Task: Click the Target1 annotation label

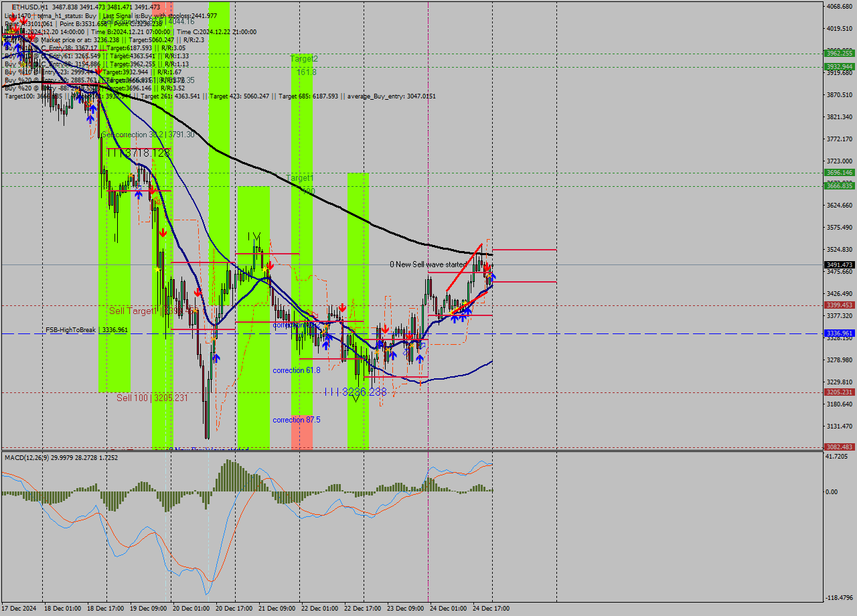Action: click(299, 178)
